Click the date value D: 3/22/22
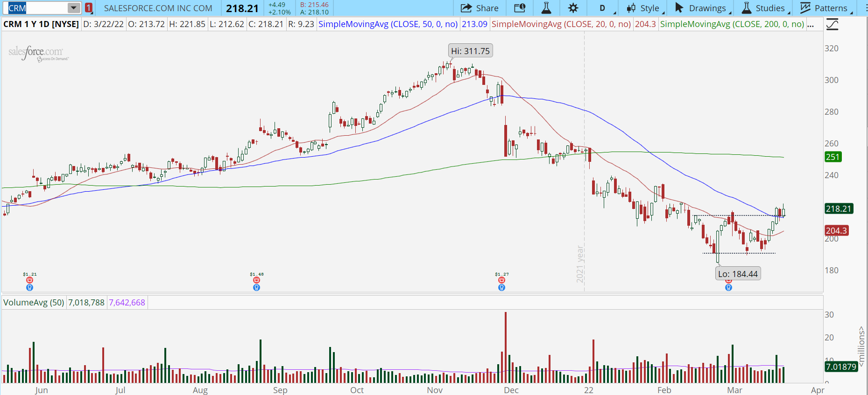This screenshot has width=868, height=395. tap(104, 24)
